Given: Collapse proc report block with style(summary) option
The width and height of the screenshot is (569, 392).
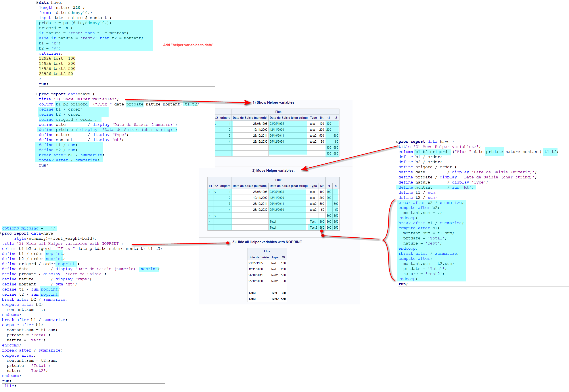Looking at the screenshot, I should 0,233.
